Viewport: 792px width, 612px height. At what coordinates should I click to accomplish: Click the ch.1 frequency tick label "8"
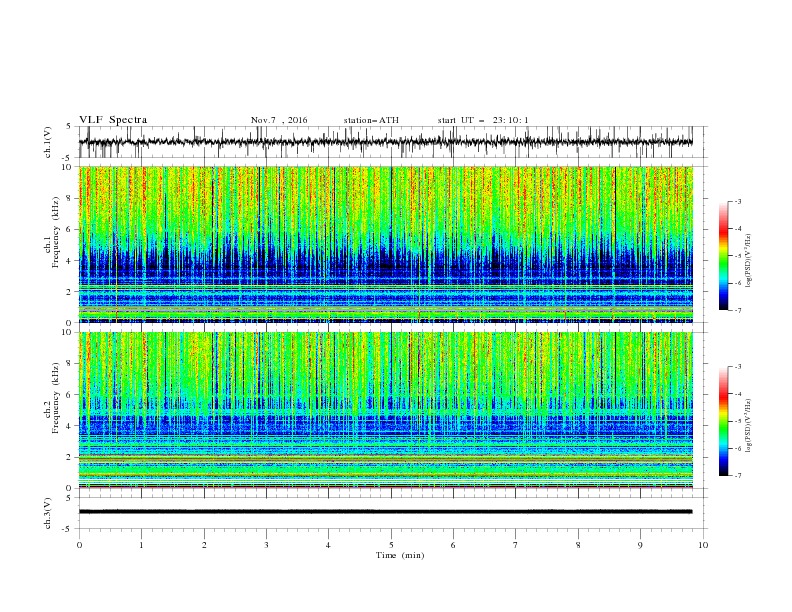[71, 198]
